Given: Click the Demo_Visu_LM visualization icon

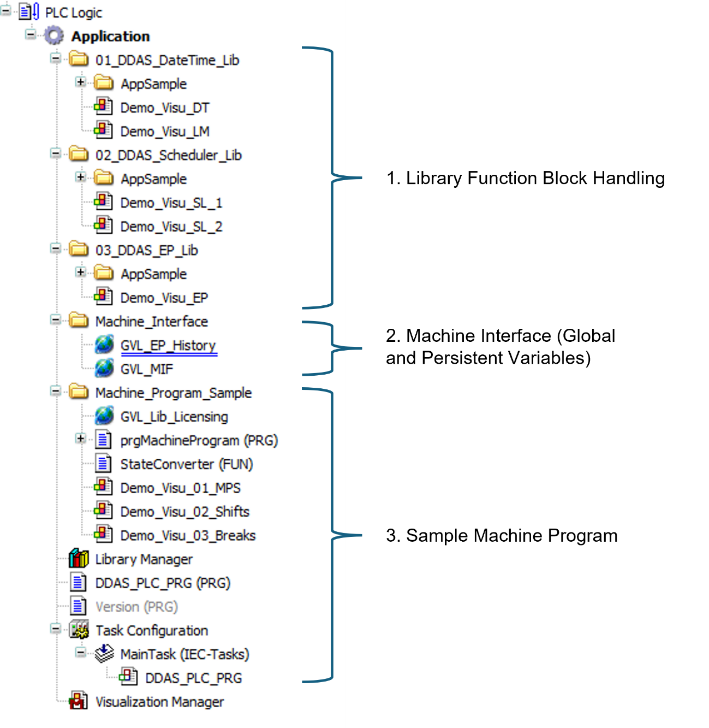Looking at the screenshot, I should coord(103,130).
